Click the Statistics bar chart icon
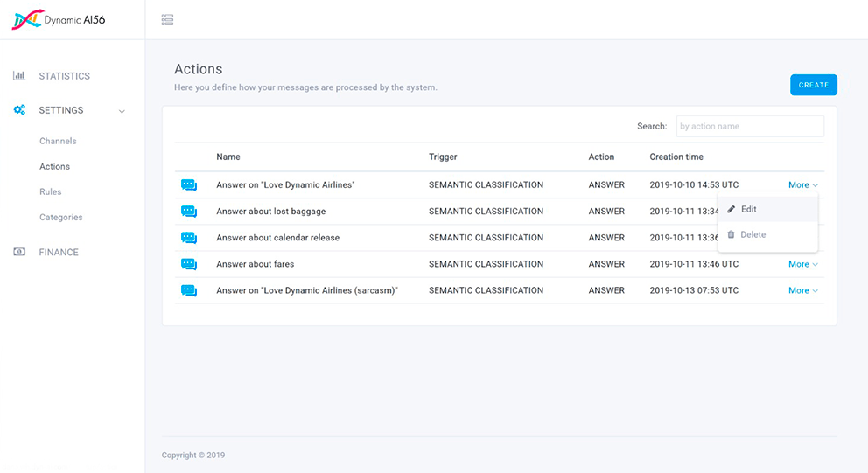Image resolution: width=868 pixels, height=473 pixels. [19, 76]
